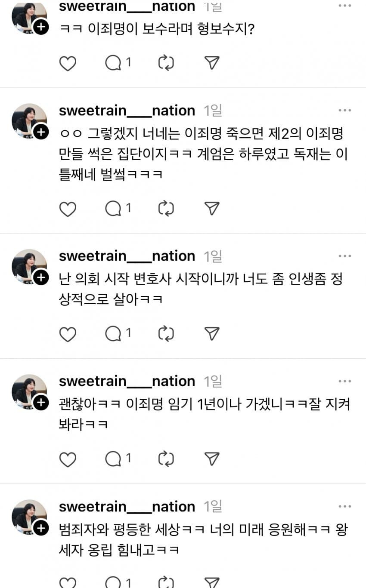Toggle like on the third post

(68, 334)
